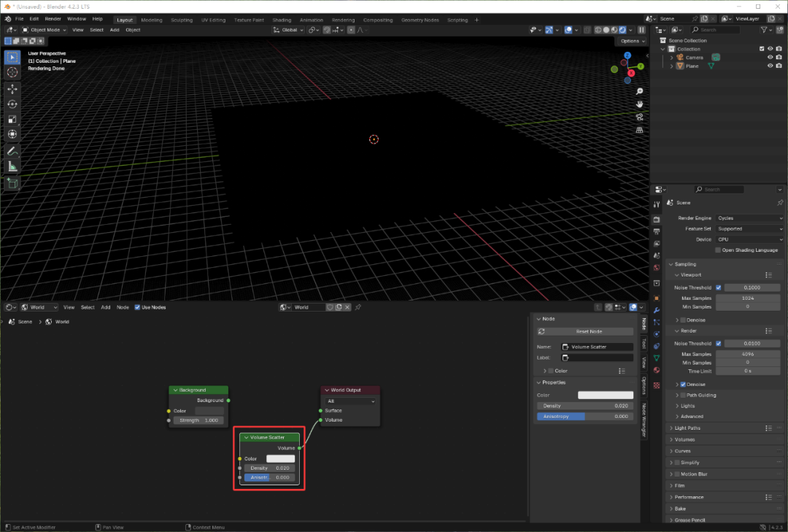Open the Node Wrangler sidebar tab
Screen dimensions: 788x532
(x=644, y=420)
